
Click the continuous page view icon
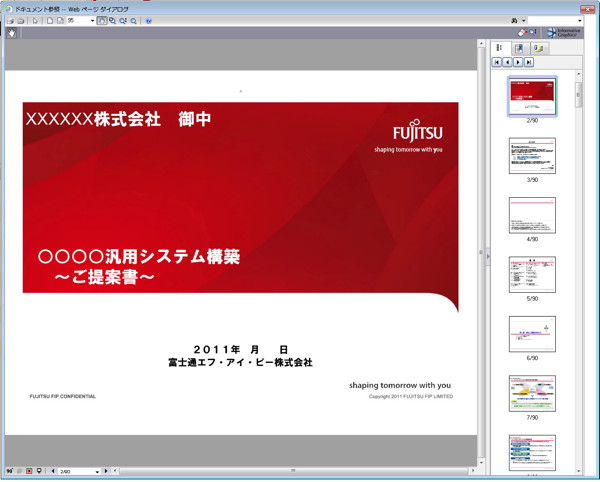point(60,21)
